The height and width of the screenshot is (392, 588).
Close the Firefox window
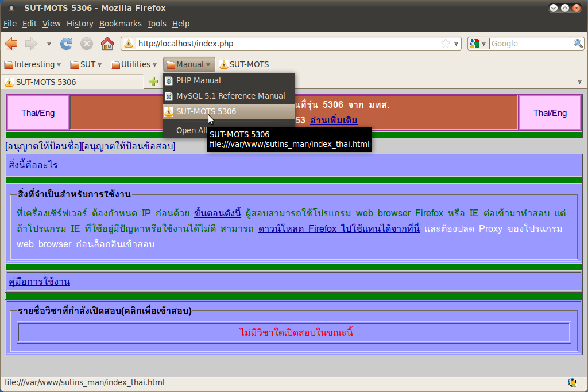click(x=577, y=8)
